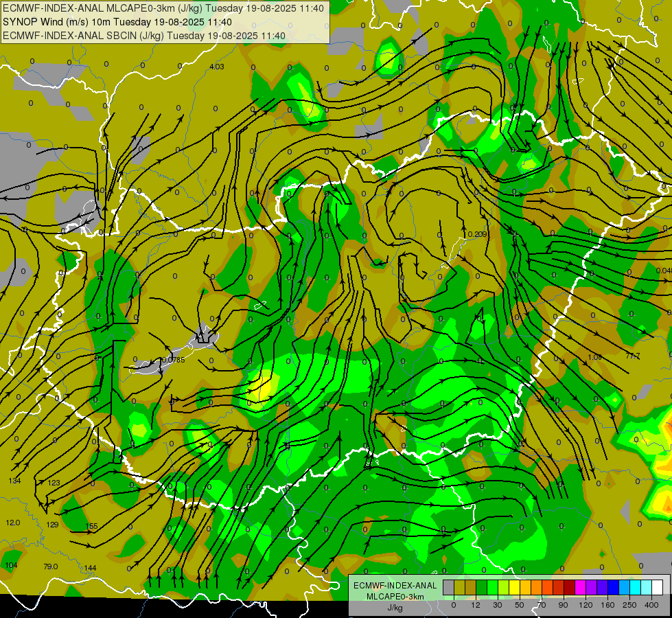Click the cyan legend color swatch

coord(636,587)
